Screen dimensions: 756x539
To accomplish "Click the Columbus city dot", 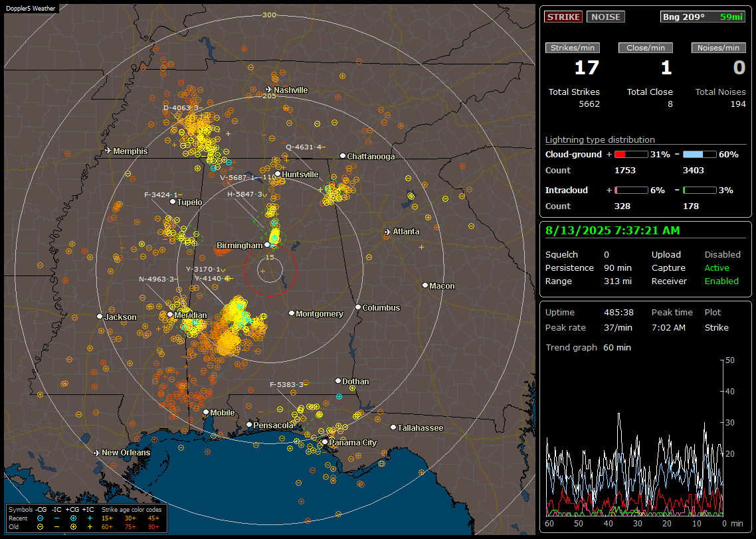I will click(358, 307).
